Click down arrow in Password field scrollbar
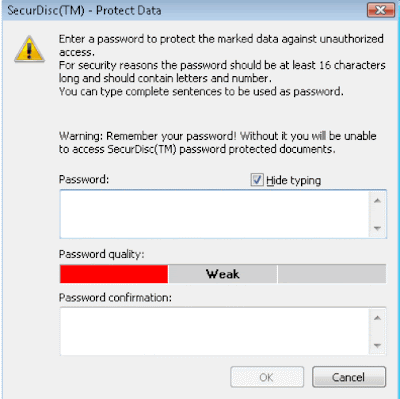The height and width of the screenshot is (399, 400). point(377,228)
